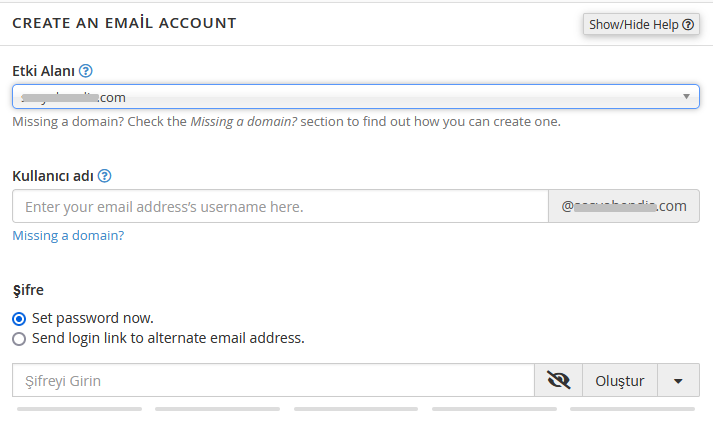This screenshot has width=713, height=434.
Task: Click the first password strength bar segment
Action: coord(80,409)
